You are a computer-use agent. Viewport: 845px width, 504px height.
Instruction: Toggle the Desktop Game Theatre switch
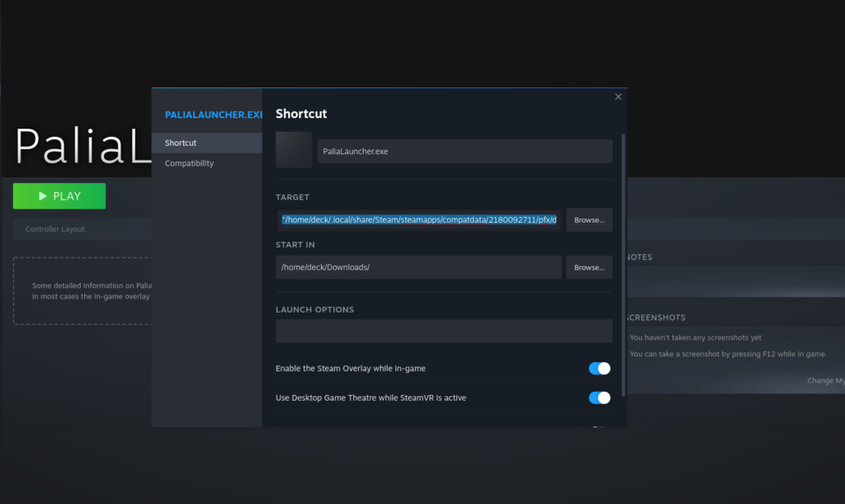[599, 398]
